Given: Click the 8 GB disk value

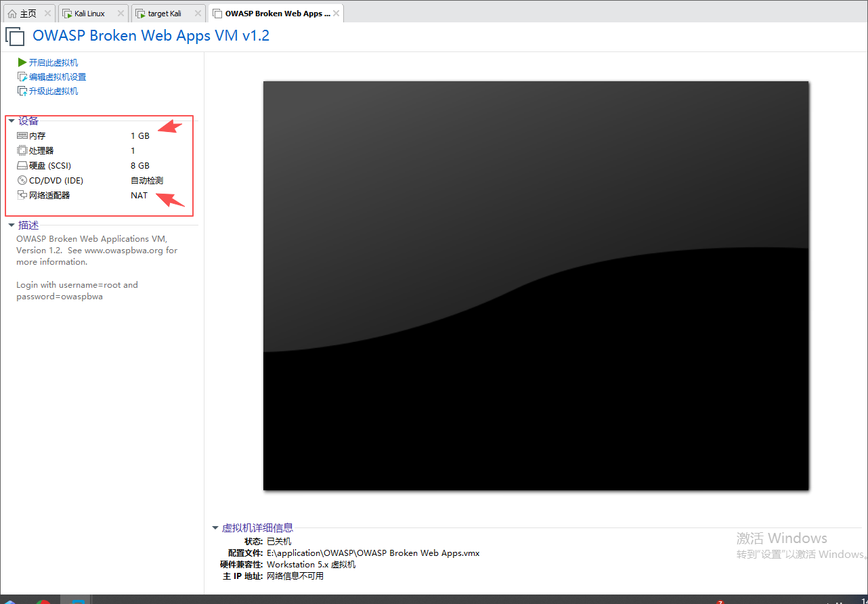Looking at the screenshot, I should 140,166.
